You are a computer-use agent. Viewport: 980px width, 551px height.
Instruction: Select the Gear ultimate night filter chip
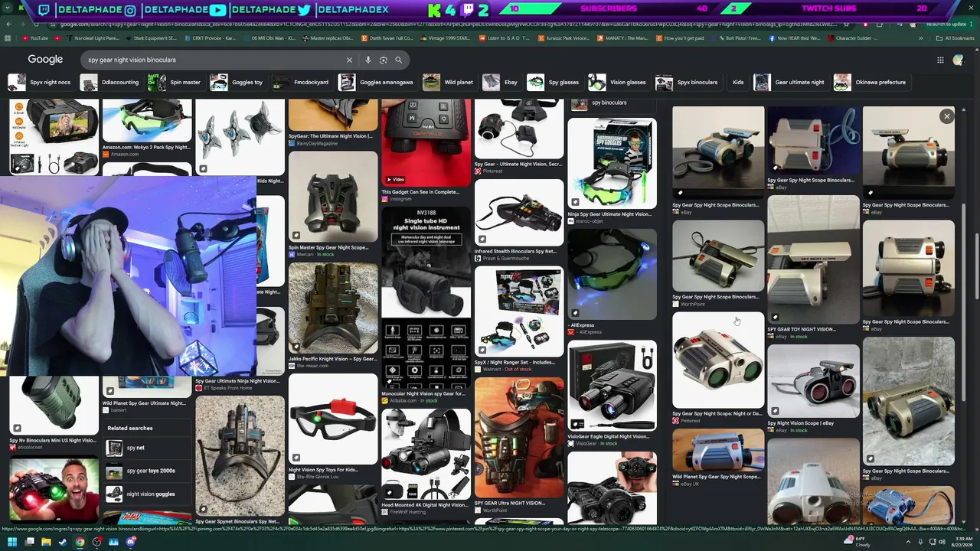[790, 82]
